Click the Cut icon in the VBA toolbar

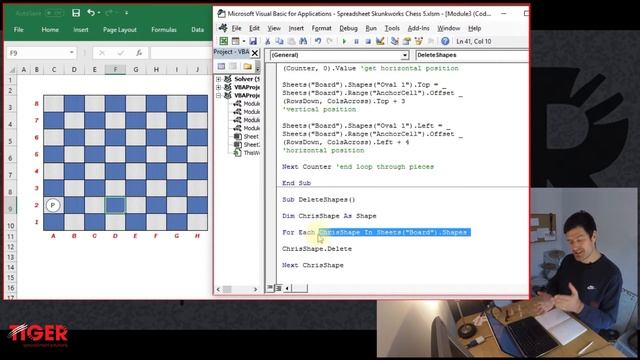point(268,41)
